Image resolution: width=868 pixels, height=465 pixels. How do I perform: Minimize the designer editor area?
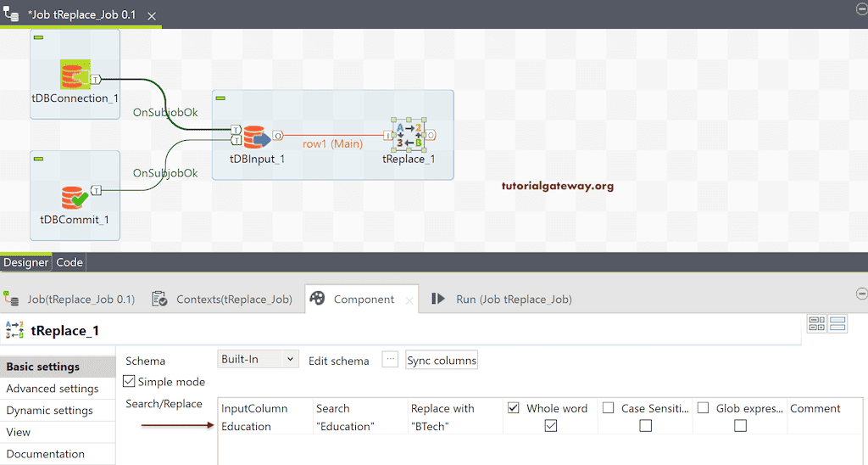(862, 8)
